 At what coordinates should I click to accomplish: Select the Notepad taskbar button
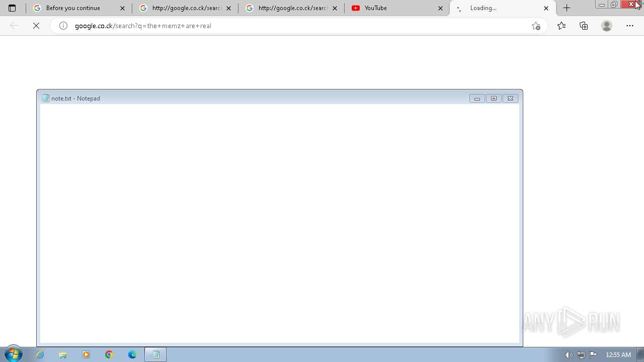[155, 354]
